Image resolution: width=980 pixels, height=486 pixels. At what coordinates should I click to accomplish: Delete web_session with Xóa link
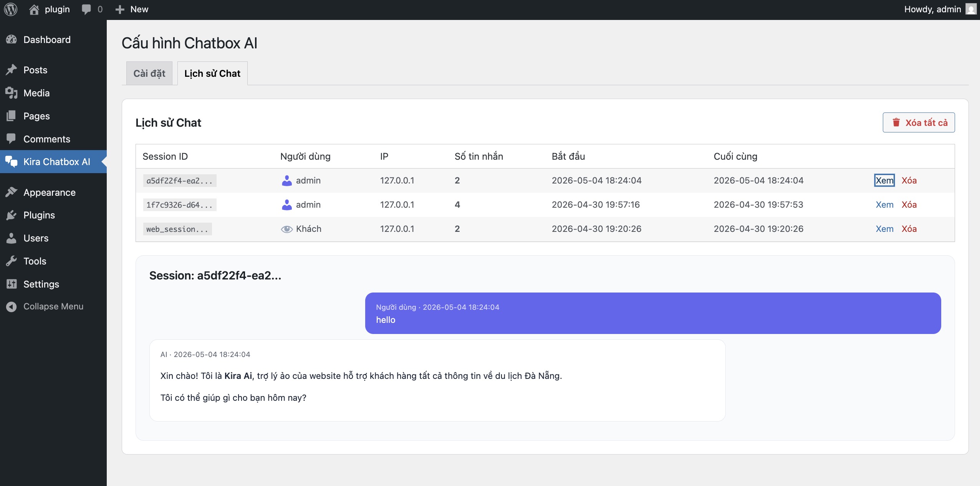pyautogui.click(x=909, y=229)
